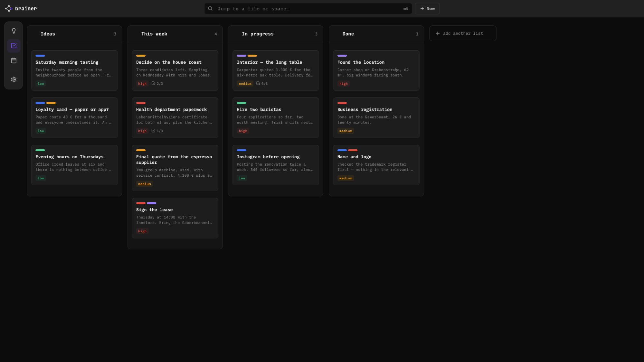Click the Done list header
Image resolution: width=644 pixels, height=362 pixels.
[376, 34]
